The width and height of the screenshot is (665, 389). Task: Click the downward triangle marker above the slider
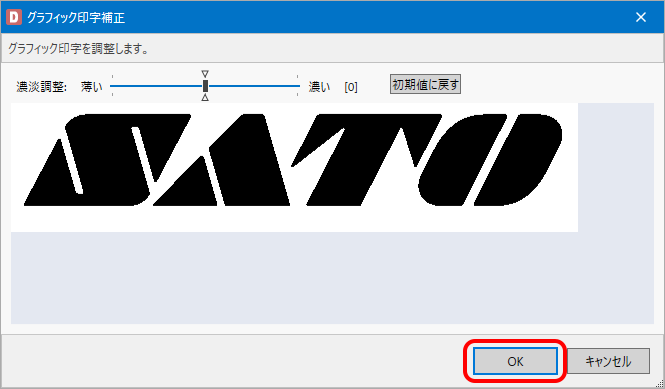tap(205, 74)
